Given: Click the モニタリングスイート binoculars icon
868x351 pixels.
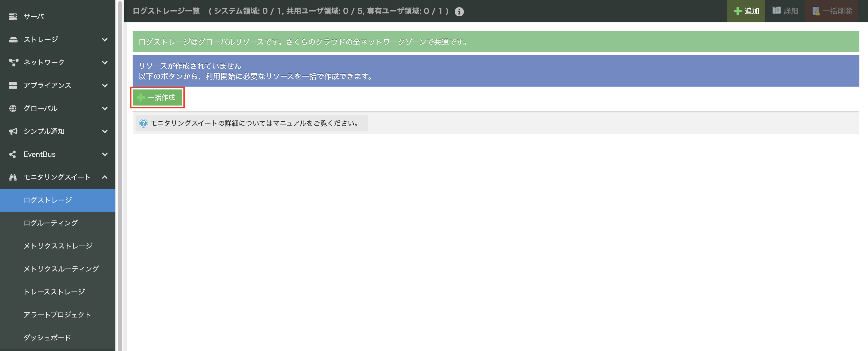Looking at the screenshot, I should 13,177.
